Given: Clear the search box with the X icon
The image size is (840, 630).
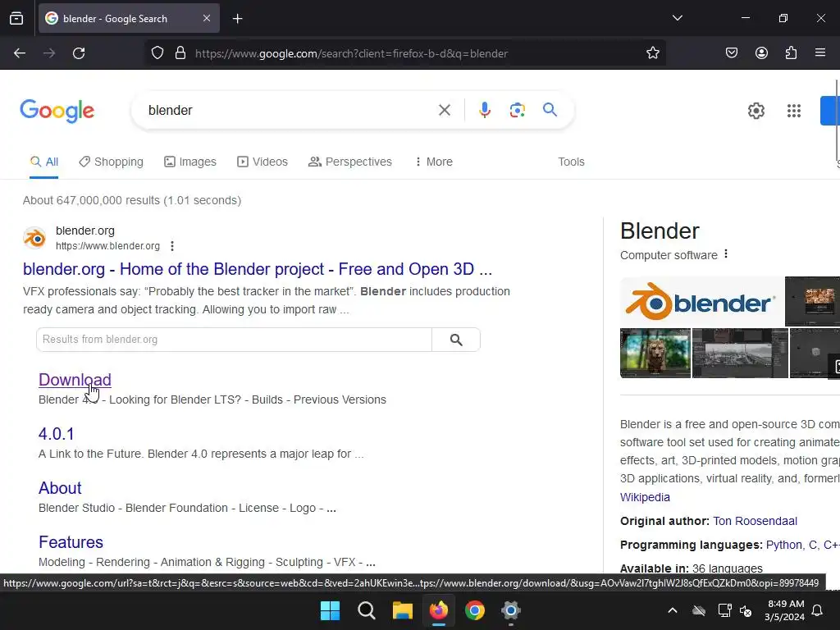Looking at the screenshot, I should (444, 111).
